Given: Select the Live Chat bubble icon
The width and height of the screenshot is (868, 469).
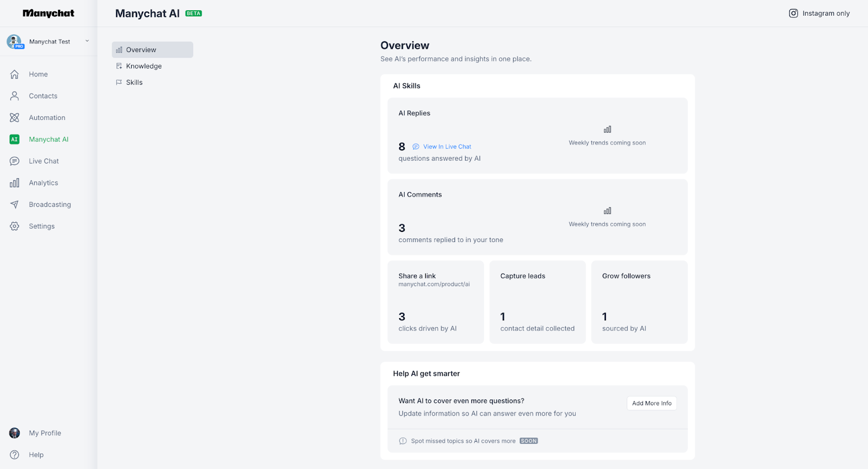Looking at the screenshot, I should pos(15,161).
